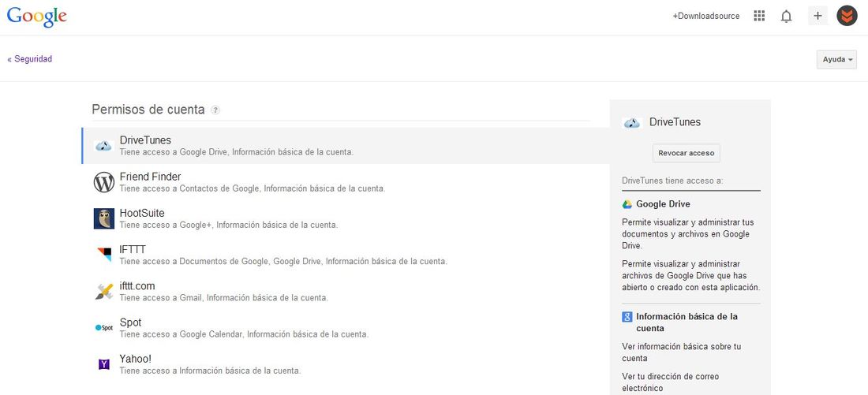Open the account profile avatar
This screenshot has height=395, width=868.
[847, 16]
